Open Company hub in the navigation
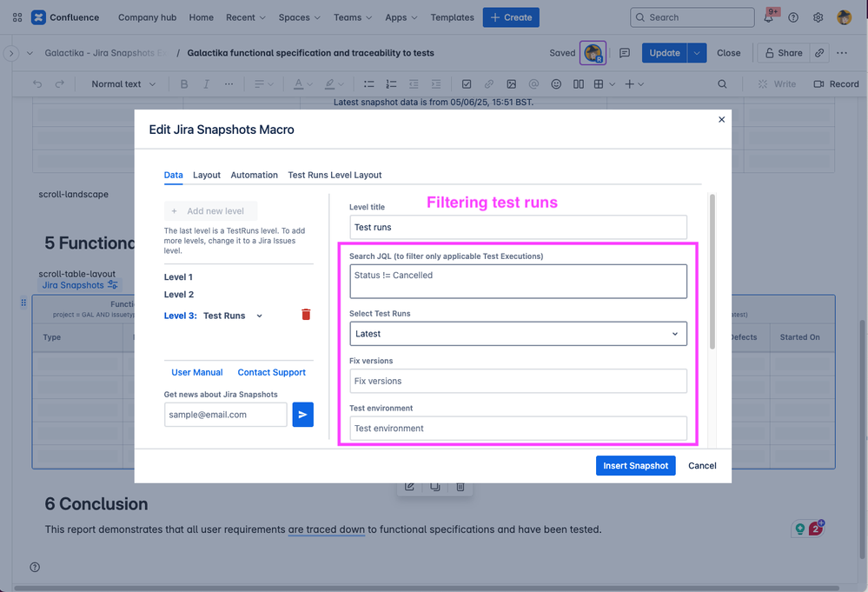The width and height of the screenshot is (868, 592). pos(147,17)
